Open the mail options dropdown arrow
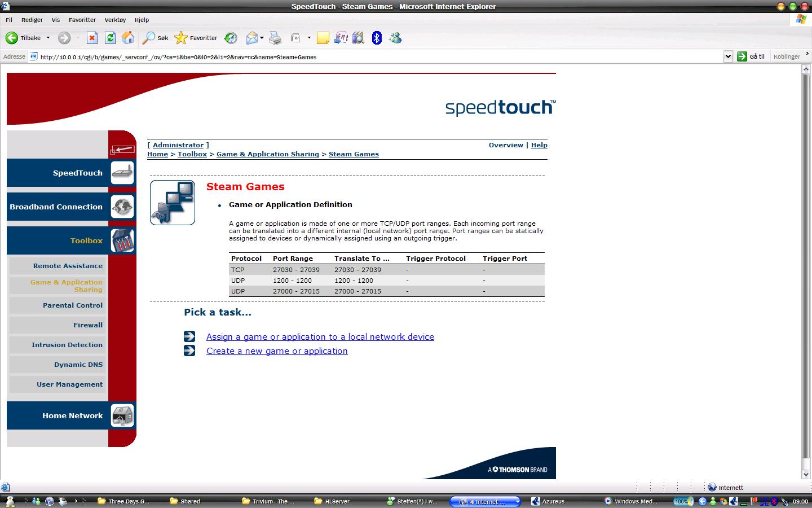Image resolution: width=812 pixels, height=508 pixels. [x=262, y=38]
